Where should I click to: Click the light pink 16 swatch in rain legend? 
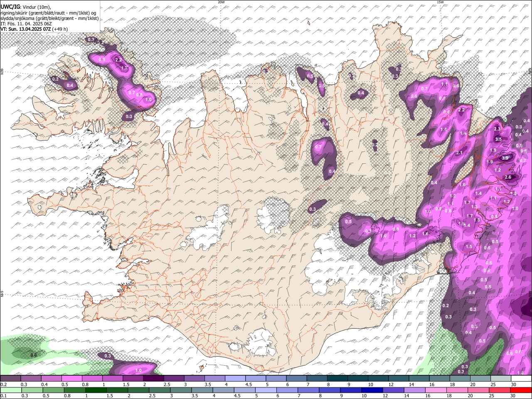click(x=436, y=390)
